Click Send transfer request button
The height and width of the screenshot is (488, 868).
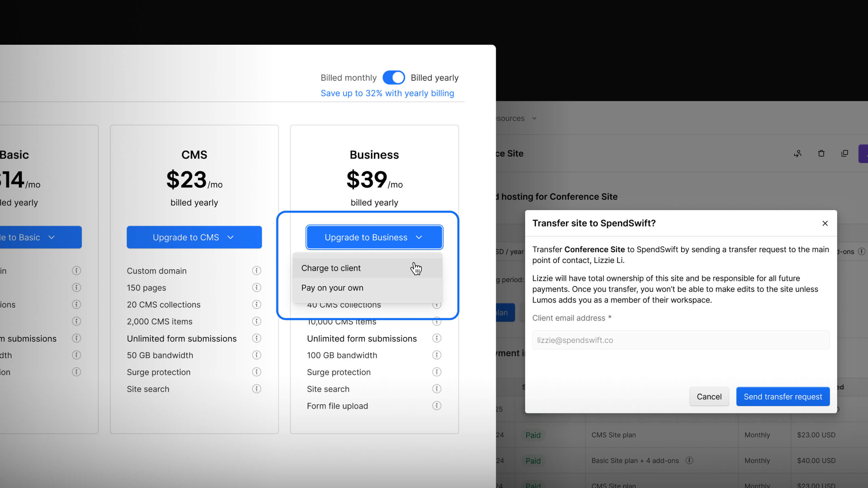(783, 396)
